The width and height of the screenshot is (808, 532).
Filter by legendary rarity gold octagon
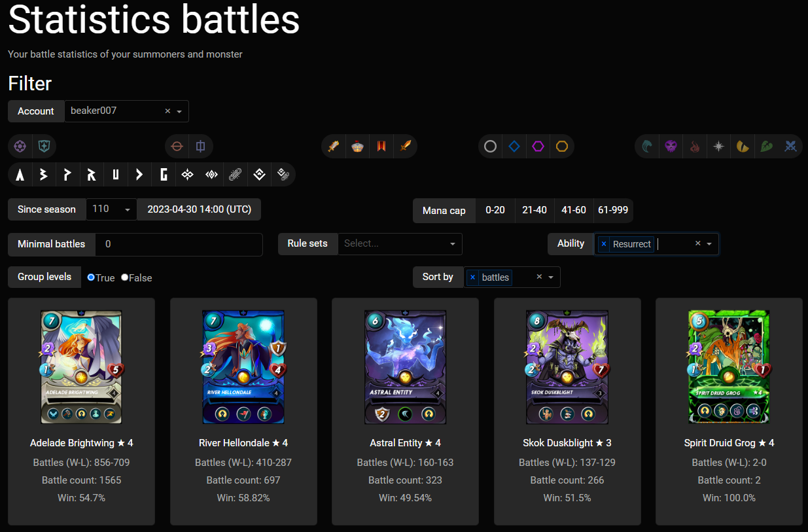pyautogui.click(x=562, y=147)
